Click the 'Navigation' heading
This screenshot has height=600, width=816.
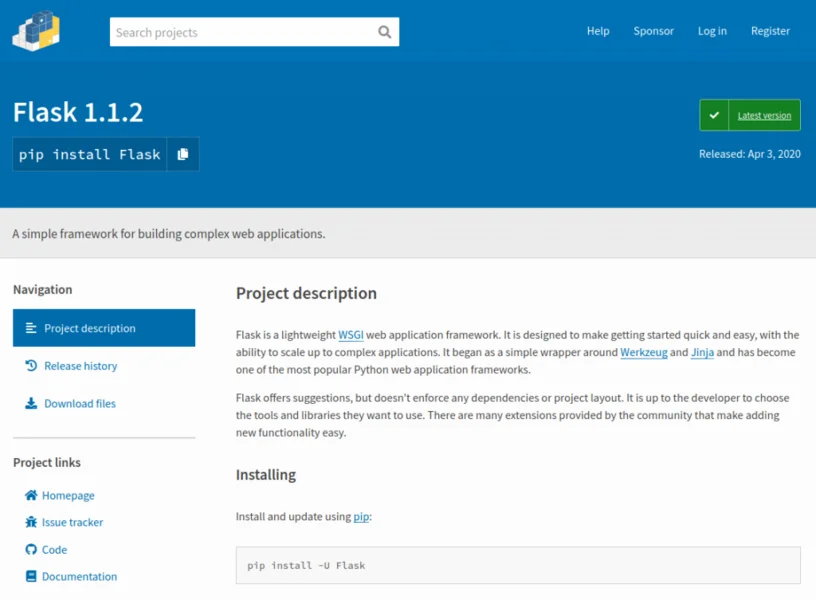tap(43, 289)
